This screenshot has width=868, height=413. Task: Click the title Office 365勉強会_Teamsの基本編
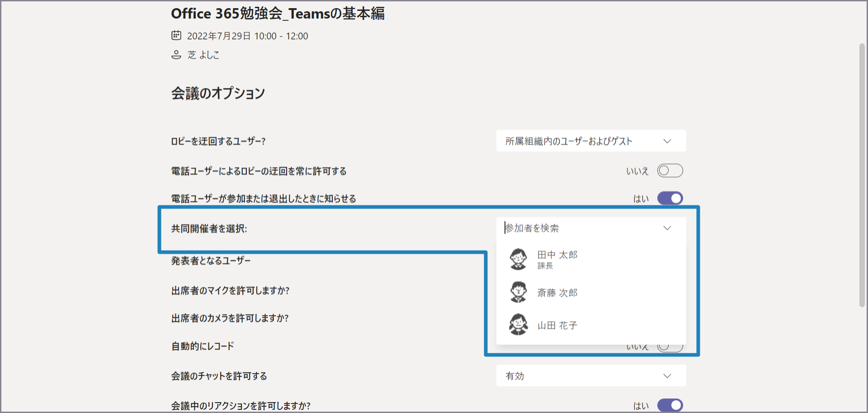click(x=278, y=14)
